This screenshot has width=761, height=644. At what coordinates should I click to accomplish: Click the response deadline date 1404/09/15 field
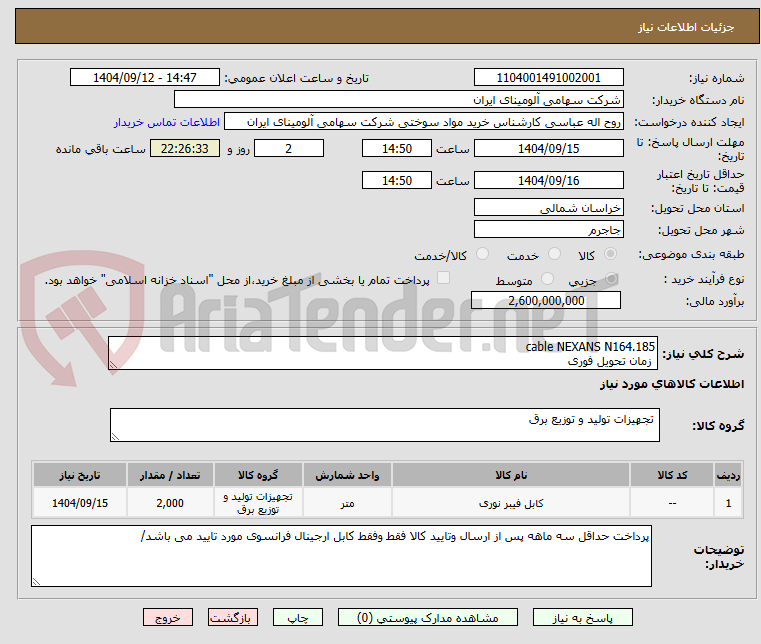pyautogui.click(x=548, y=149)
